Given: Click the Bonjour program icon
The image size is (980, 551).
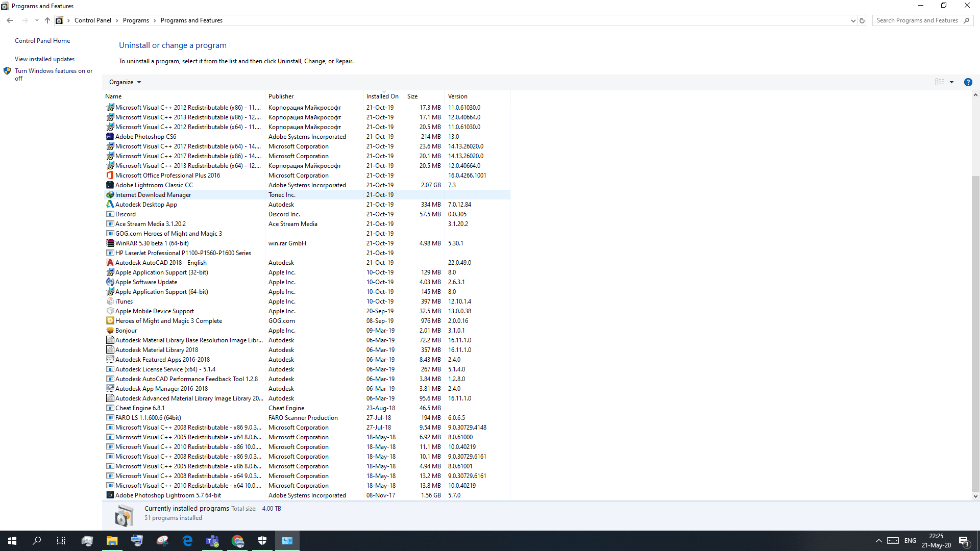Looking at the screenshot, I should [110, 331].
